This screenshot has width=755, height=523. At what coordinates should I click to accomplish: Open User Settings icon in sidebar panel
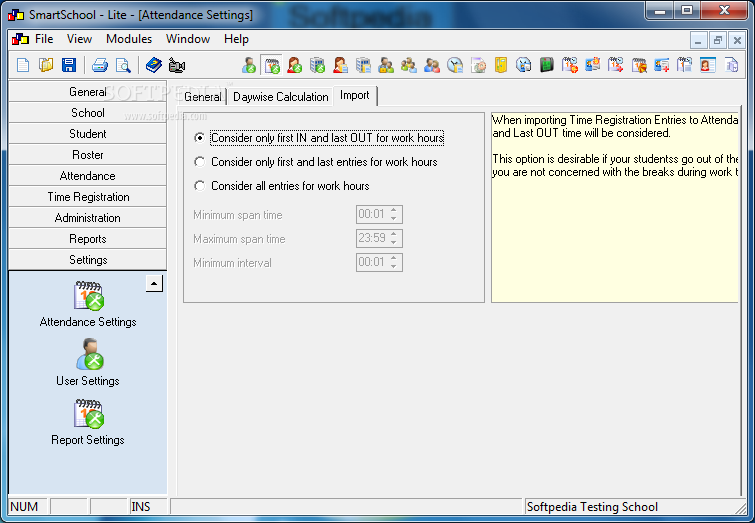pos(90,354)
